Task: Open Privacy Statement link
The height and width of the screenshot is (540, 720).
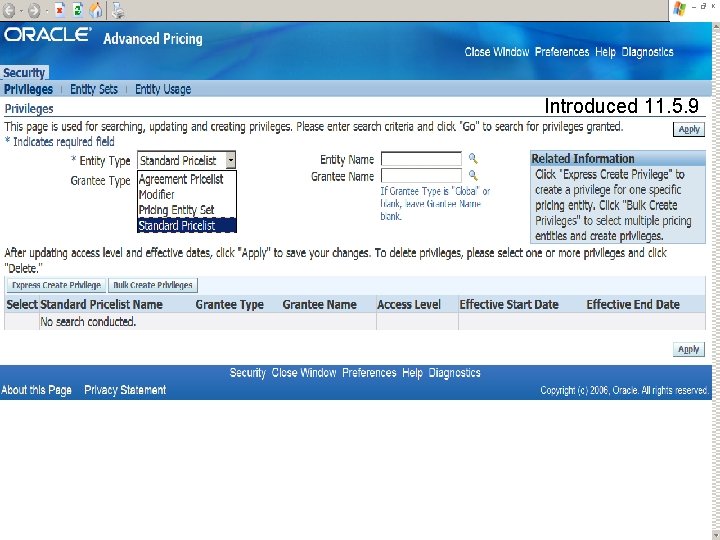Action: pyautogui.click(x=125, y=390)
